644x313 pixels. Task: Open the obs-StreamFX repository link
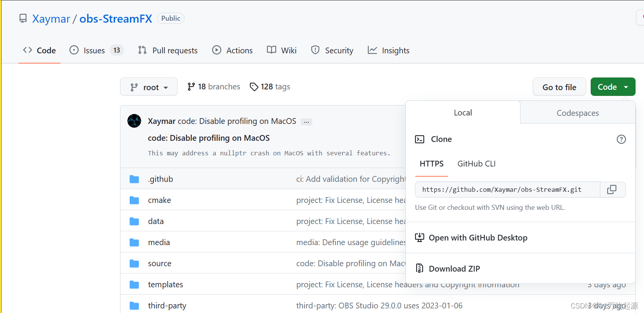115,18
